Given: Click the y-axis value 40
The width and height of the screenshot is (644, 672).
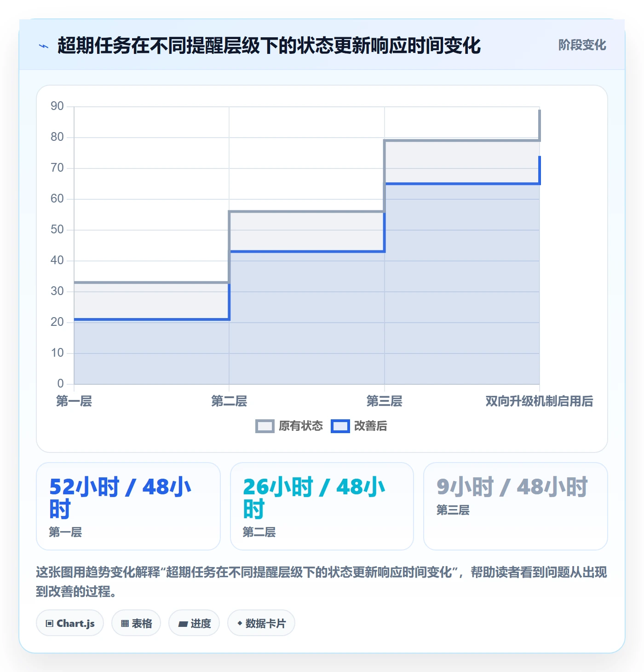Looking at the screenshot, I should point(57,261).
